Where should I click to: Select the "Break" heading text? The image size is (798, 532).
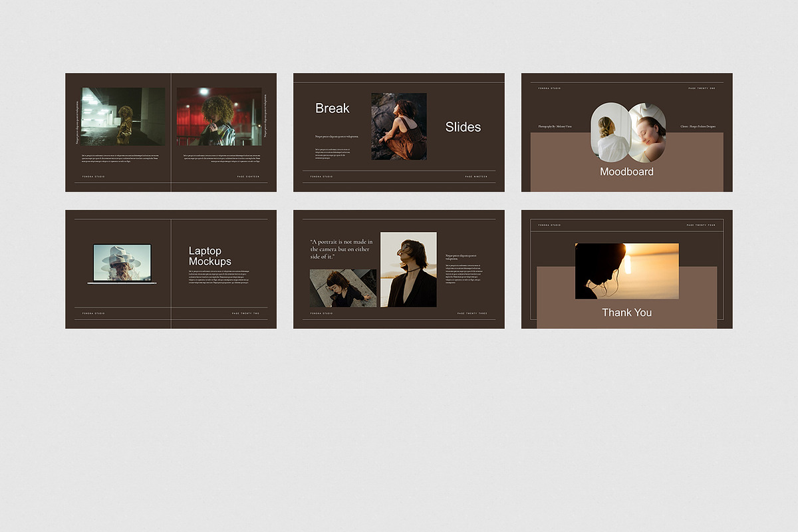coord(332,108)
